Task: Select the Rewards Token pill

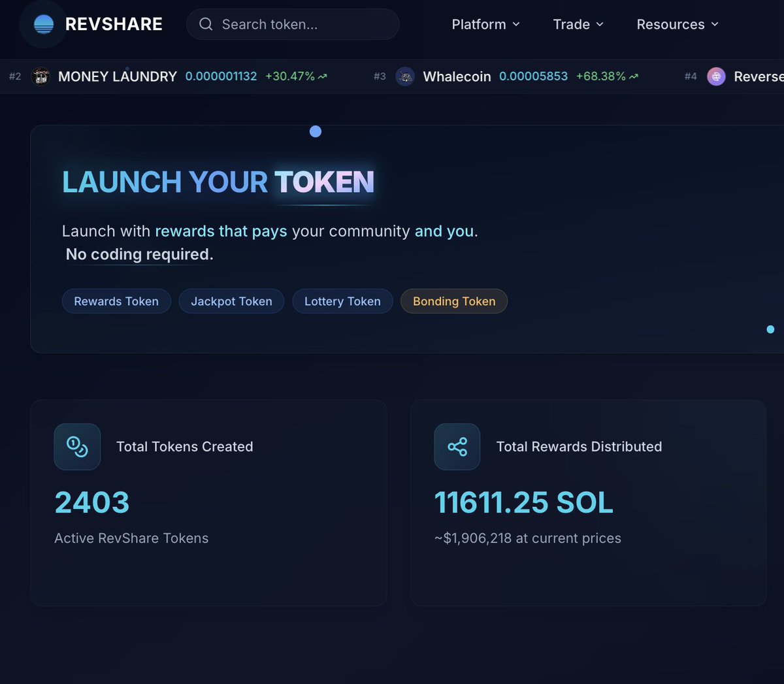Action: click(116, 301)
